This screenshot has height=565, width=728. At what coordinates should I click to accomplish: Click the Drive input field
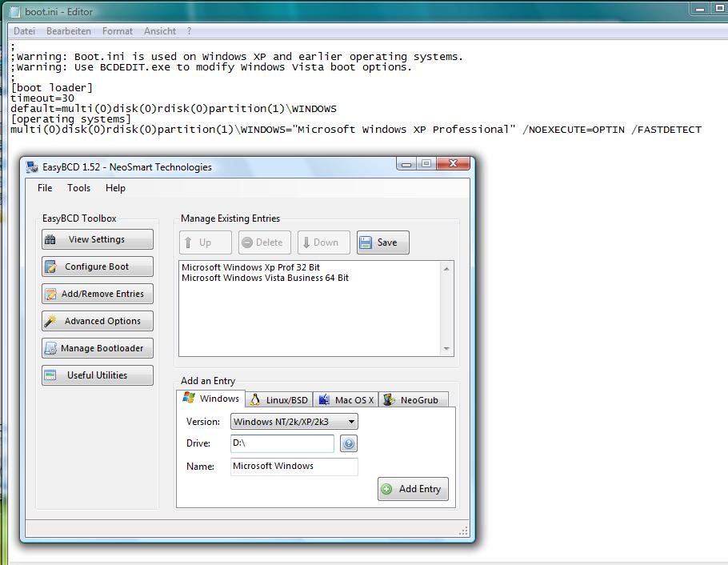coord(282,443)
